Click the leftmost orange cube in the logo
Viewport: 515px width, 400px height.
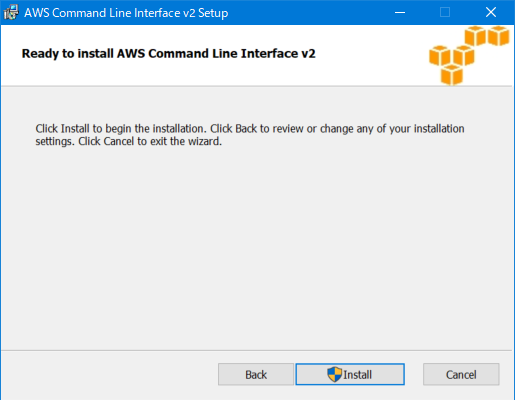pyautogui.click(x=440, y=55)
